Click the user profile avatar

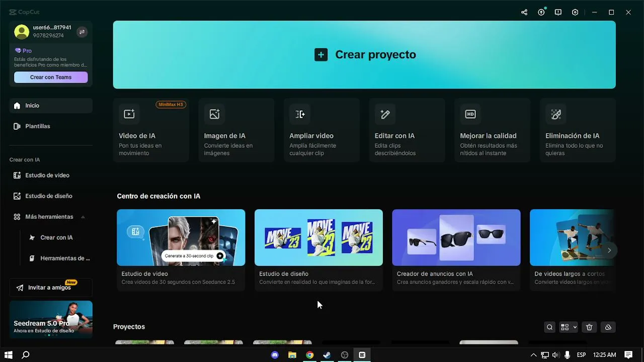[22, 32]
